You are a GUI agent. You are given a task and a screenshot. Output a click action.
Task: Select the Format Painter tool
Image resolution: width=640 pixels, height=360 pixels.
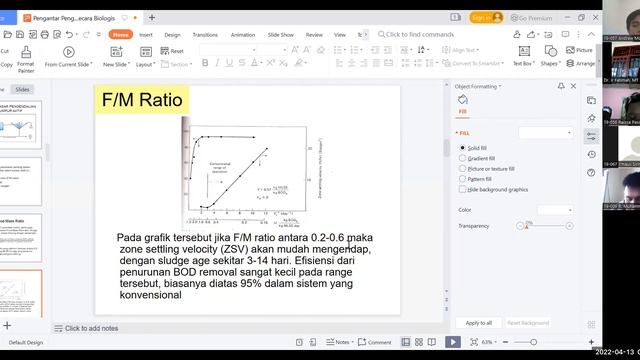[26, 59]
